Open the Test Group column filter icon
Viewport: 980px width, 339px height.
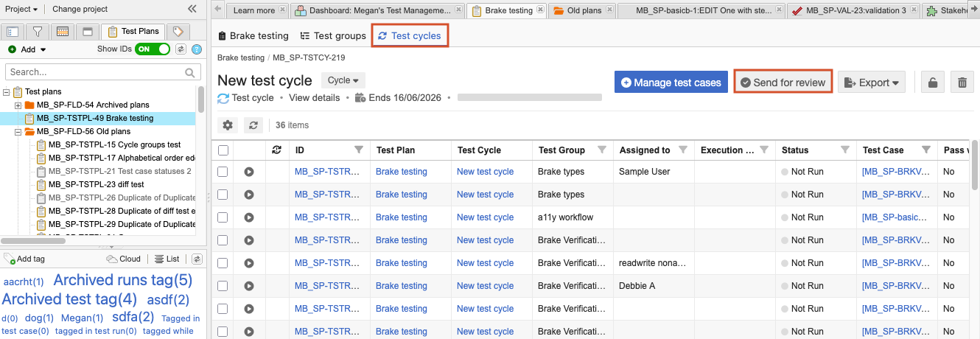click(x=602, y=150)
